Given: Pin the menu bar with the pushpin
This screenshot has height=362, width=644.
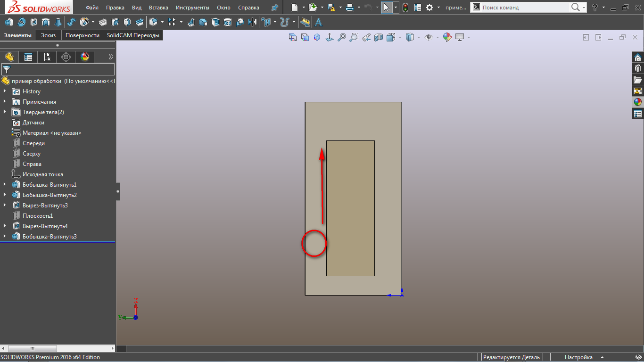Looking at the screenshot, I should pyautogui.click(x=274, y=8).
